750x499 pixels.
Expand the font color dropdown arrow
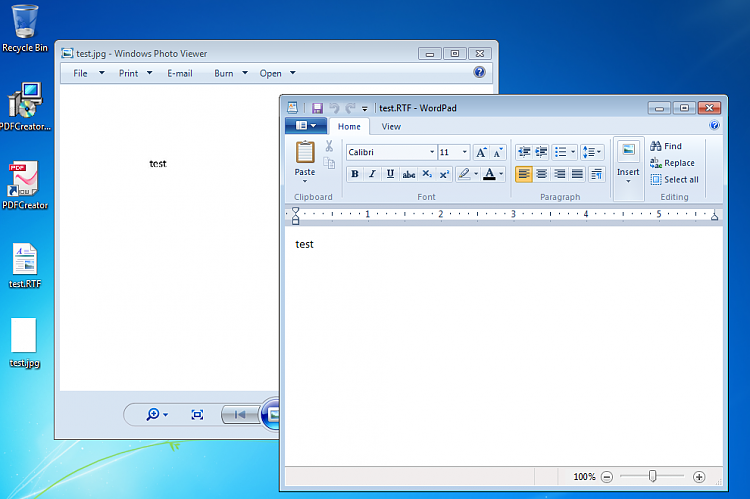[501, 174]
